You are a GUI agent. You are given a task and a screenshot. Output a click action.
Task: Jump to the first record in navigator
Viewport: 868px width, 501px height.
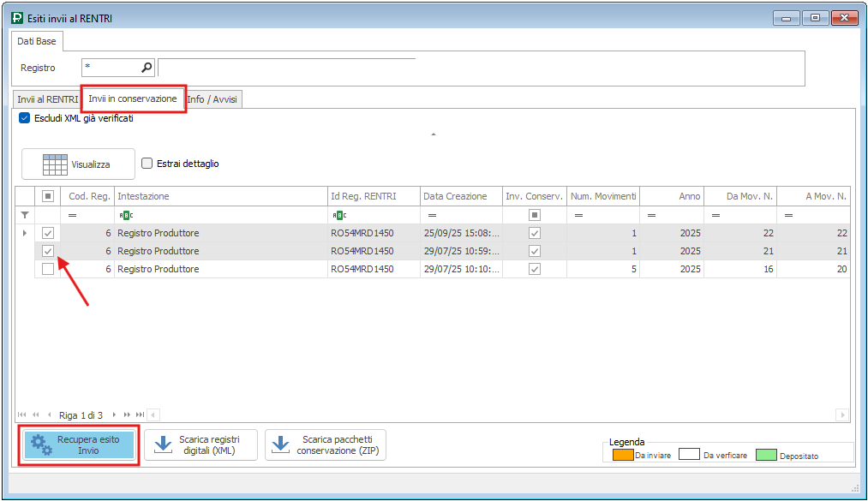pyautogui.click(x=22, y=415)
